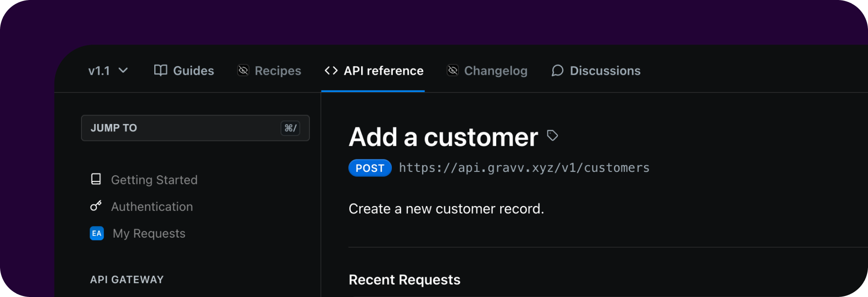Click the ⌘/ shortcut badge in JUMP TO
This screenshot has height=297, width=868.
tap(290, 128)
